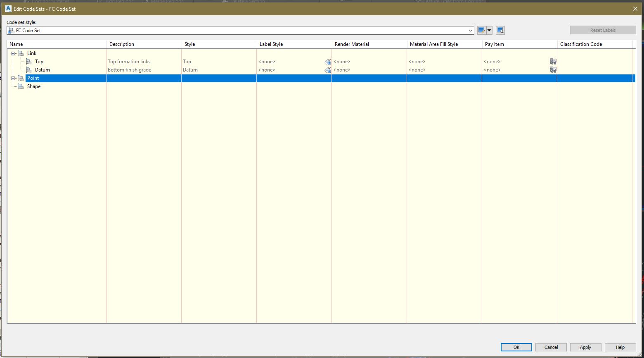
Task: Click the Pay Item value for Datum
Action: coord(492,70)
